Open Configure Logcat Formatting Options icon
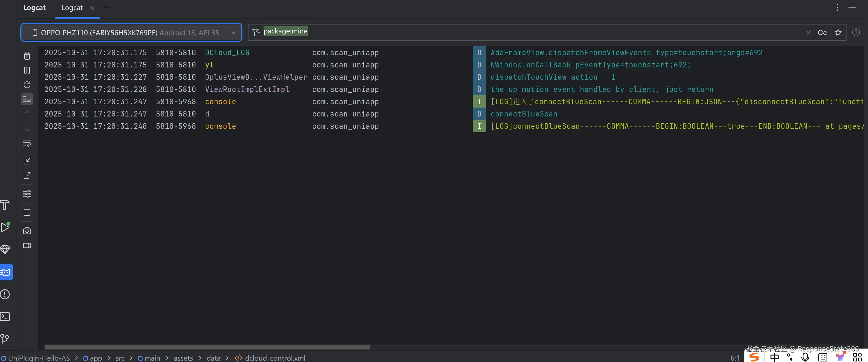The image size is (868, 362). tap(27, 194)
